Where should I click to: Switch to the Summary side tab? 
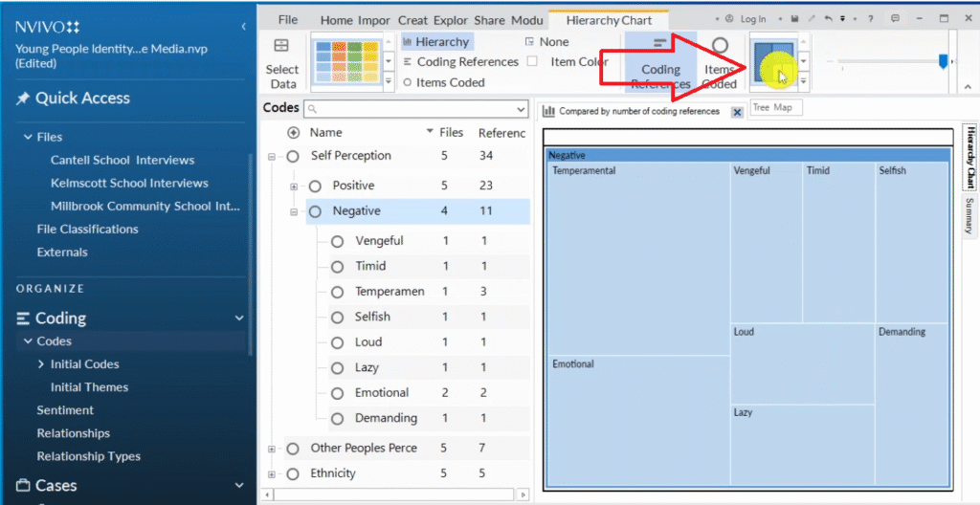pos(969,215)
